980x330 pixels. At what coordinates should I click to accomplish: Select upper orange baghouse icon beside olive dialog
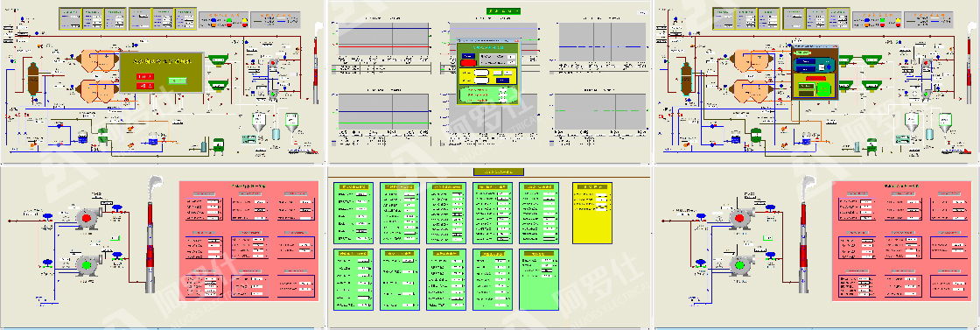coord(98,62)
